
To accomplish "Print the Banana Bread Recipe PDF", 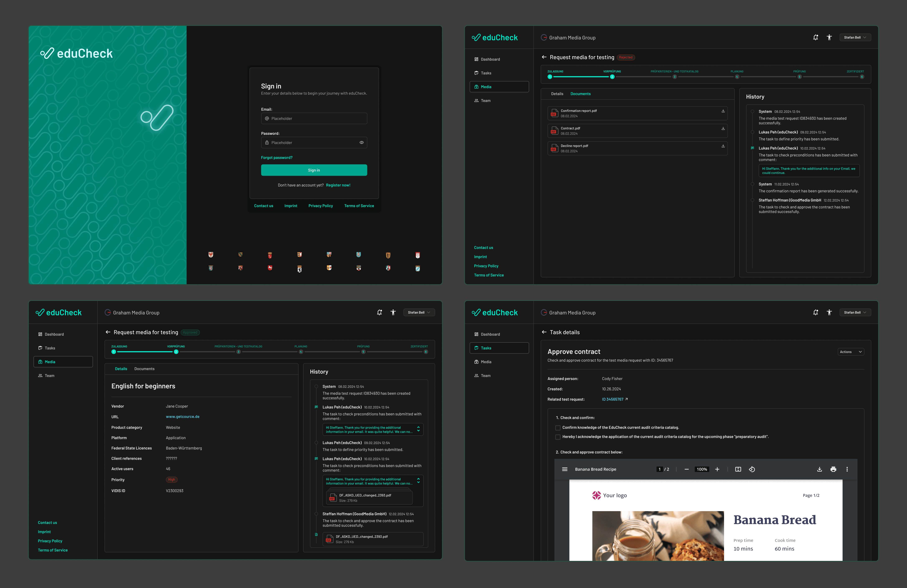I will click(x=833, y=469).
